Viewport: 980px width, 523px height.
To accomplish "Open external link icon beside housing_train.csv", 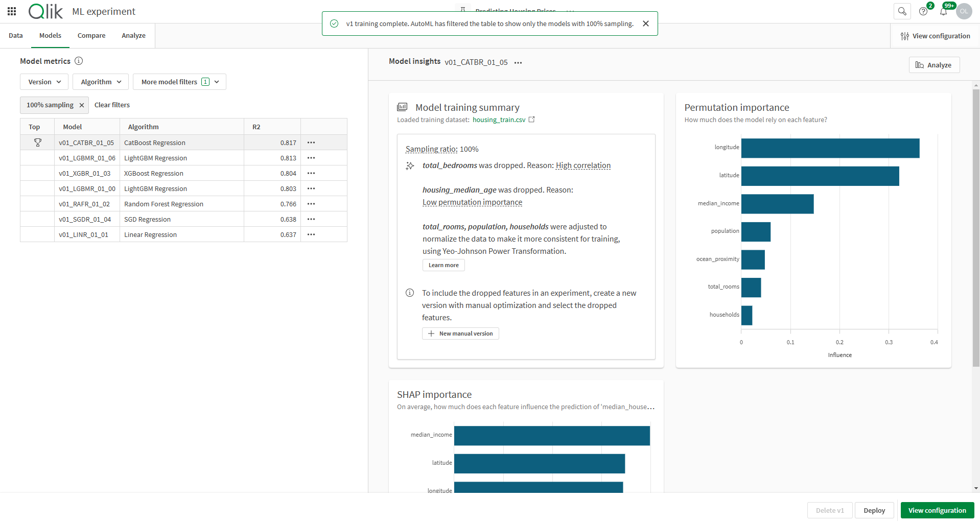I will pos(531,120).
